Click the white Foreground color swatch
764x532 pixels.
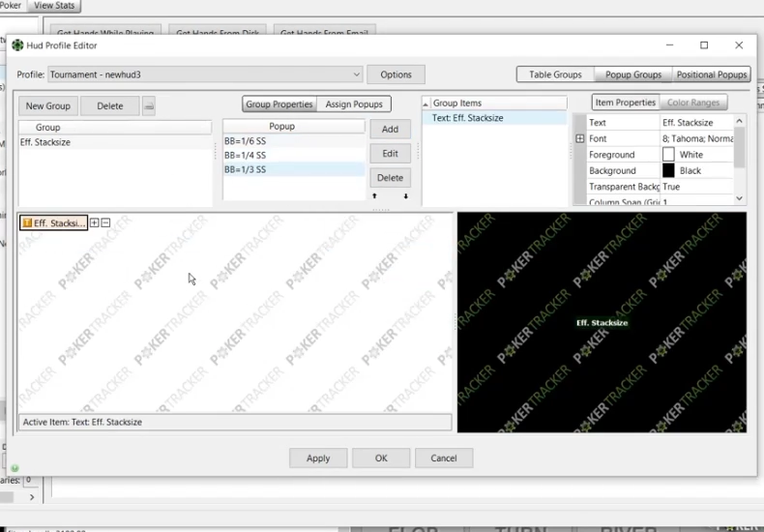point(668,155)
